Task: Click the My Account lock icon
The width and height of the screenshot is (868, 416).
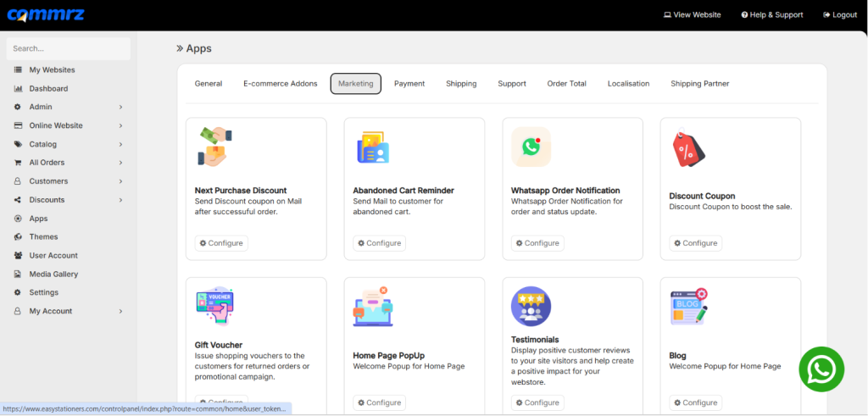Action: (18, 311)
